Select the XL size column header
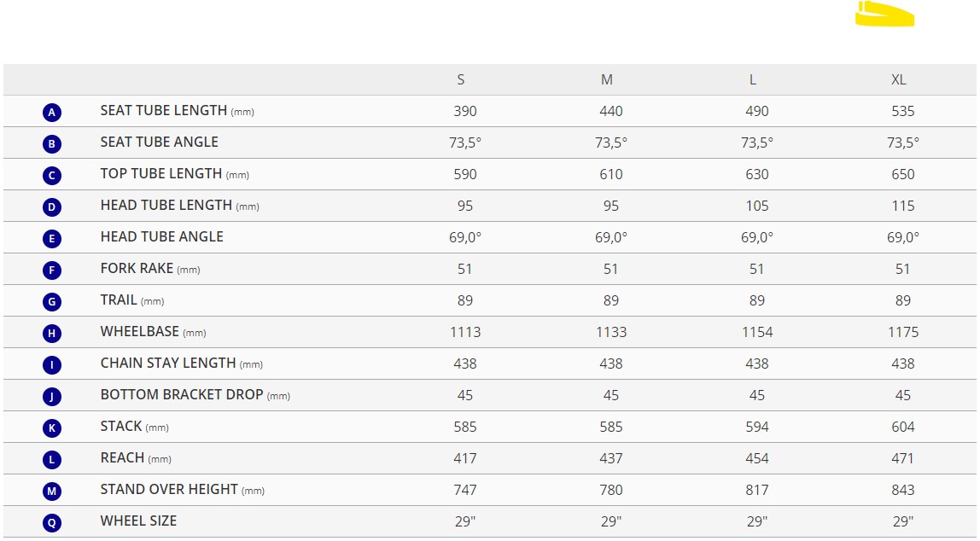Image resolution: width=980 pixels, height=541 pixels. 899,80
